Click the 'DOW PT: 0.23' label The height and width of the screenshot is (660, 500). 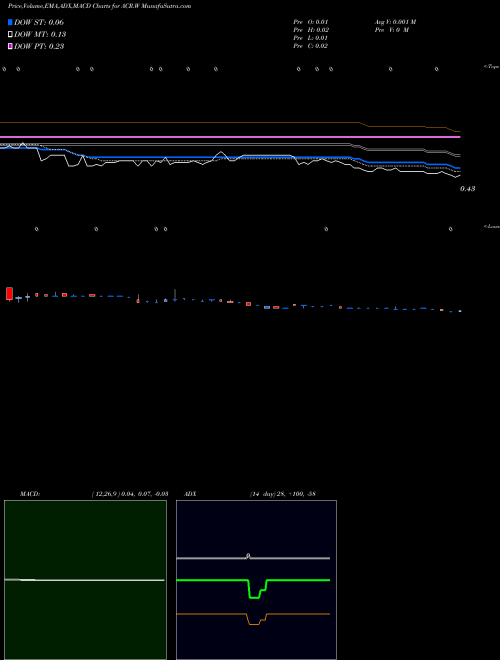[39, 46]
